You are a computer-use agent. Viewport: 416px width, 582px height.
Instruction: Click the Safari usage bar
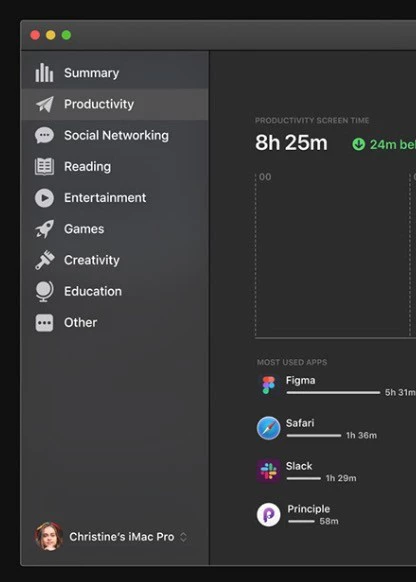314,435
